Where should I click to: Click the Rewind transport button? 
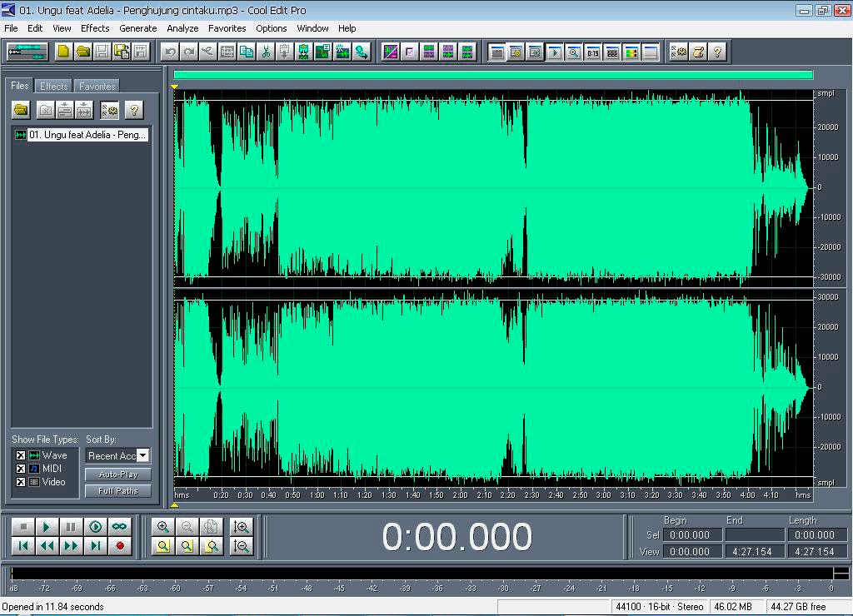[47, 546]
